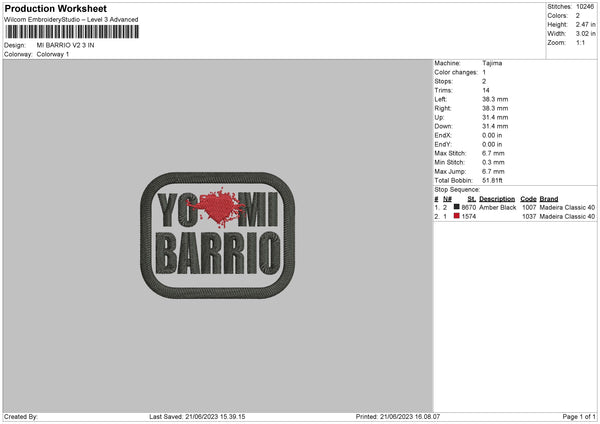Click the Max Jump value 6.7 mm
This screenshot has width=600, height=424.
[x=493, y=171]
